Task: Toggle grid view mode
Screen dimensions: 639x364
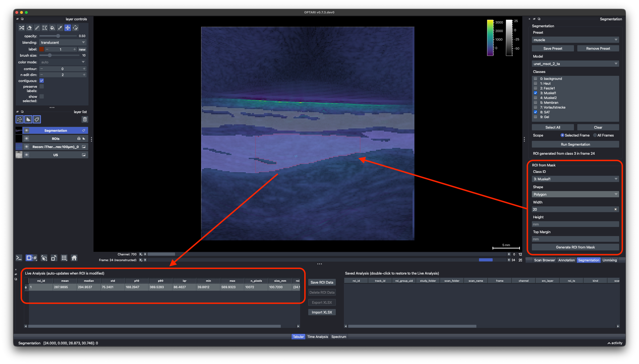Action: pos(64,258)
